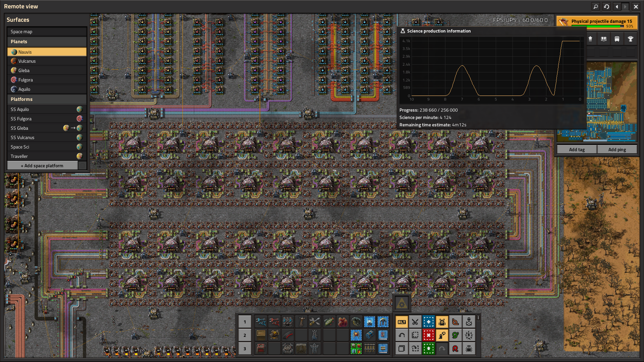Open the trains overview icon
Viewport: 644px width, 362px height.
617,39
